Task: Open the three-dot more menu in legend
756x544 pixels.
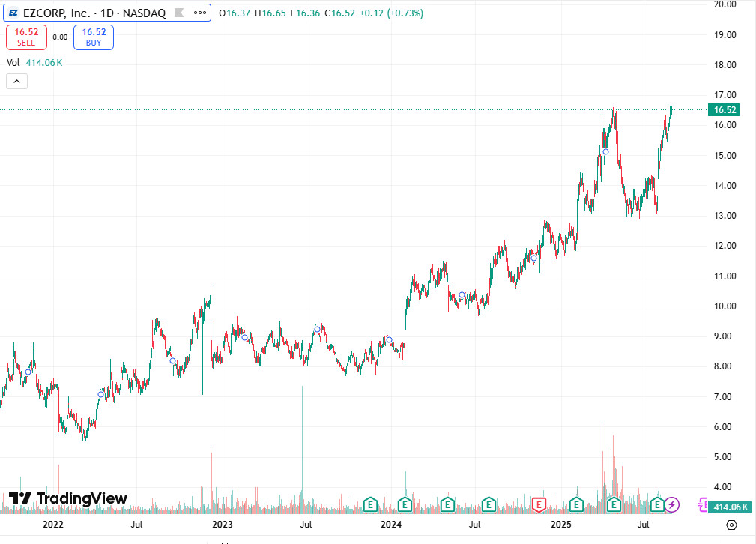Action: [x=200, y=13]
